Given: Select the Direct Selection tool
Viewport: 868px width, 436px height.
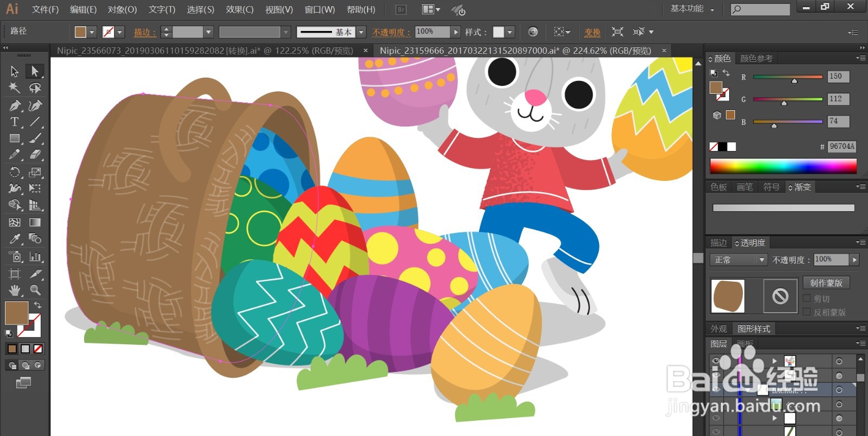Looking at the screenshot, I should click(x=35, y=71).
